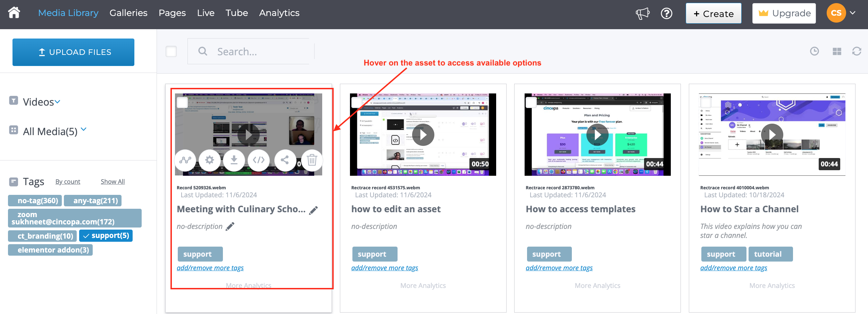Tick the select-all checkbox beside search
This screenshot has width=868, height=314.
point(171,51)
